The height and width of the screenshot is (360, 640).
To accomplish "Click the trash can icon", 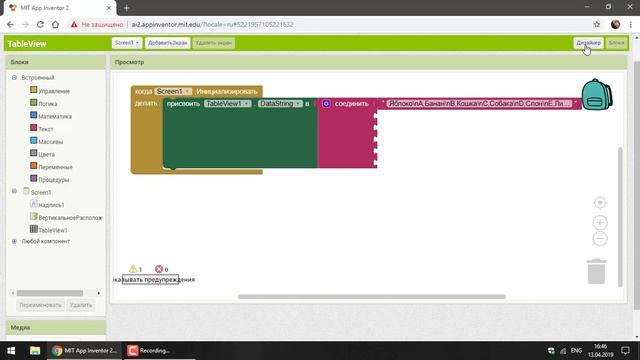I will (x=596, y=271).
